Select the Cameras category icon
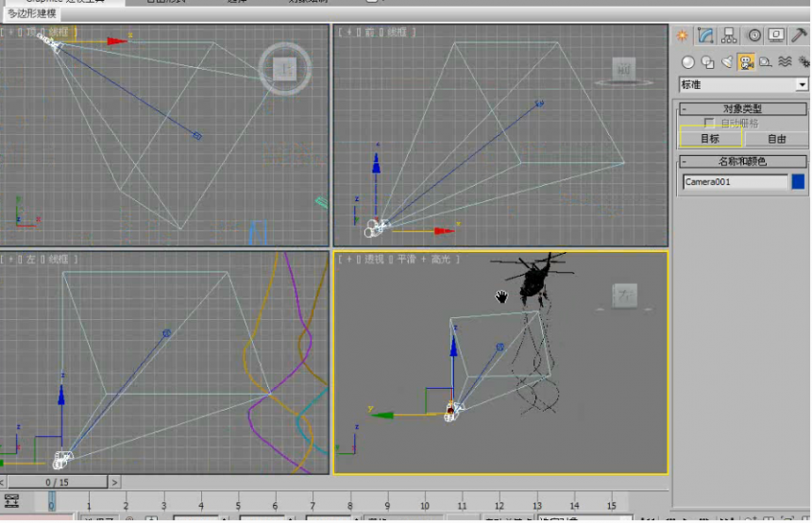This screenshot has height=523, width=812. click(746, 62)
